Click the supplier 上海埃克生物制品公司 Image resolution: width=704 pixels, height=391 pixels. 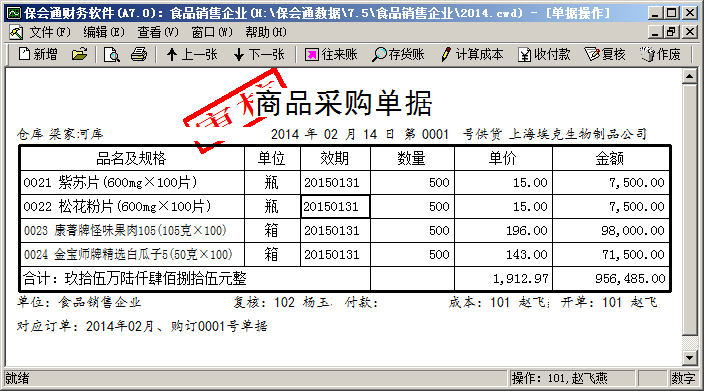(x=578, y=134)
